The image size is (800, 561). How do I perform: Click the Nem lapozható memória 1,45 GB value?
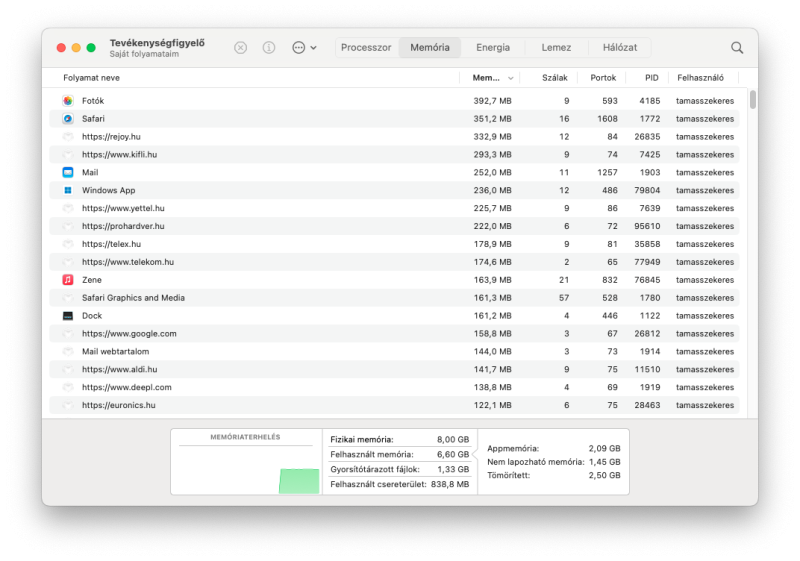click(x=604, y=462)
